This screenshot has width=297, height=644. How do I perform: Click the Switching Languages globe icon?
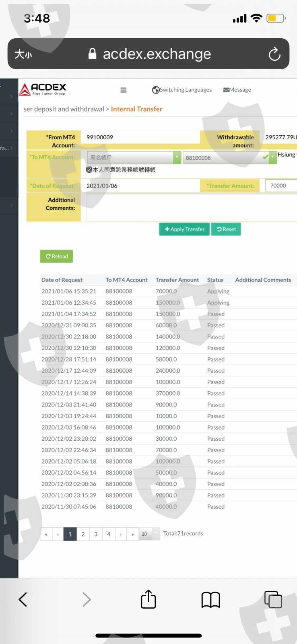click(x=156, y=90)
